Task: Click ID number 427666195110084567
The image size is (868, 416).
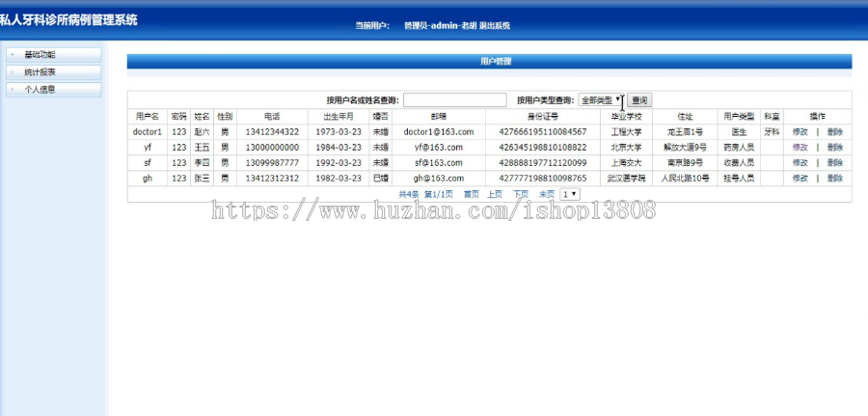Action: coord(542,132)
